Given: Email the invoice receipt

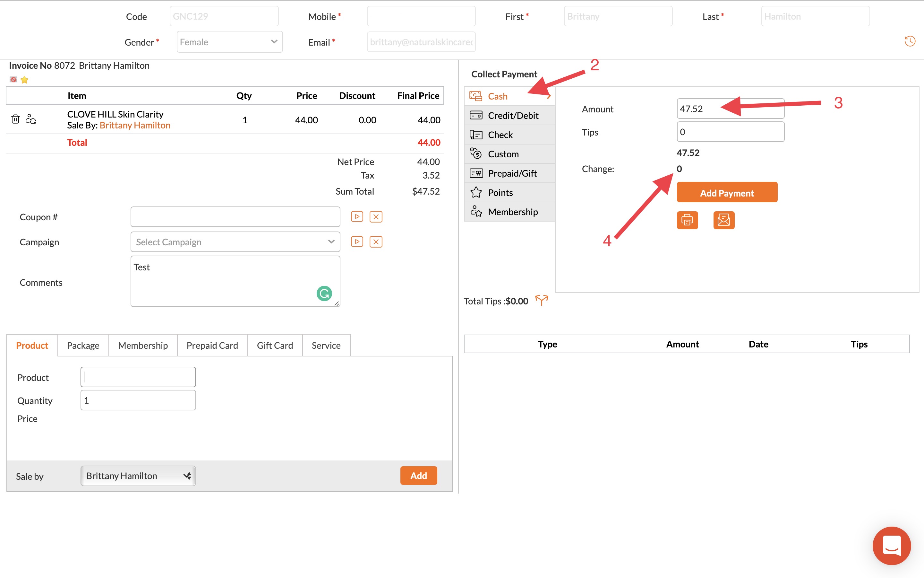Looking at the screenshot, I should click(x=724, y=220).
